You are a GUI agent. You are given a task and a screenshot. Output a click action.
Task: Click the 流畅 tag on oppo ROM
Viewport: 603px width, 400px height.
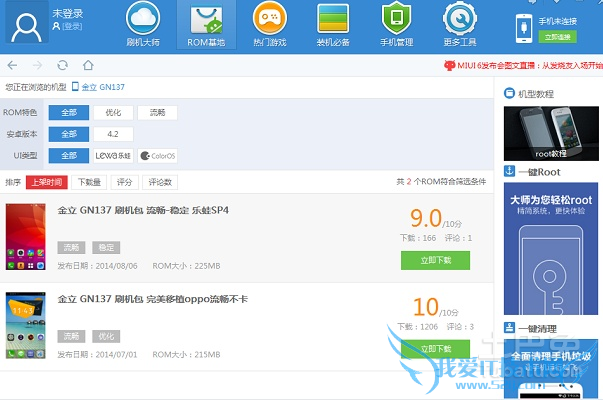point(71,337)
